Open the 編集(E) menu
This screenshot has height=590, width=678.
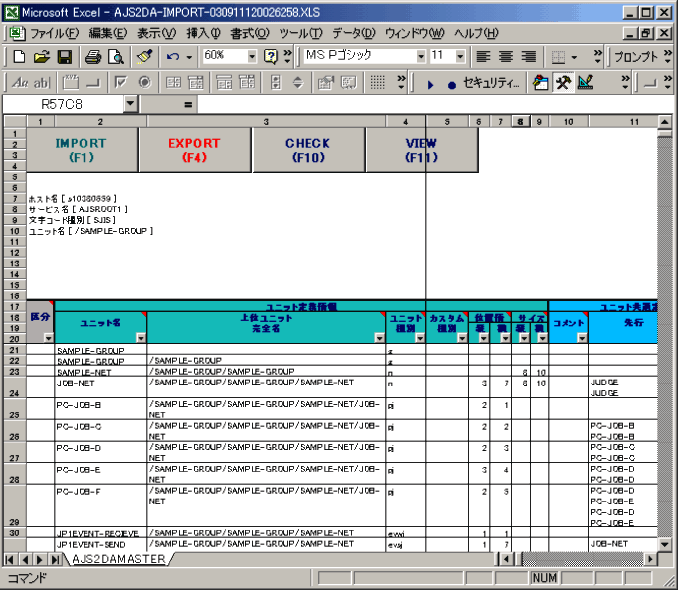pyautogui.click(x=108, y=33)
